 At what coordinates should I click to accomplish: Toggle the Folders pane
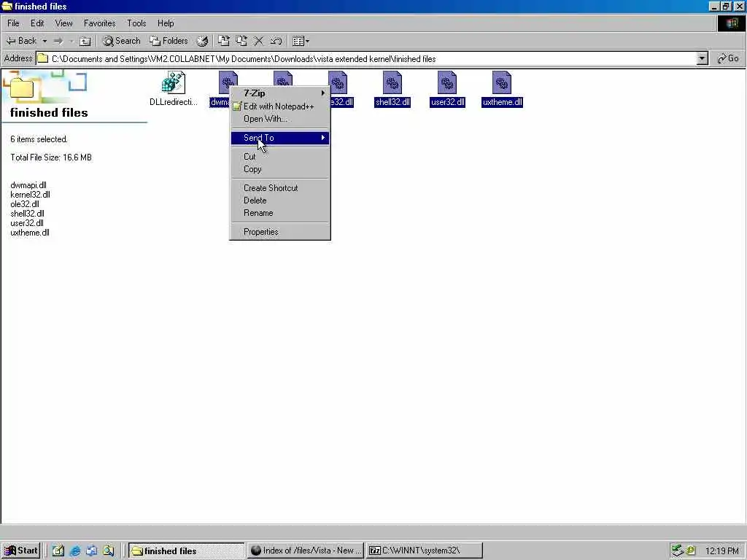(169, 41)
